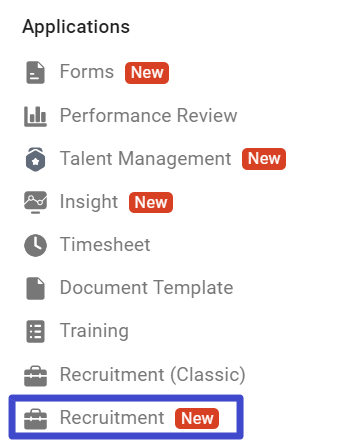Click the Timesheet clock icon

(35, 245)
